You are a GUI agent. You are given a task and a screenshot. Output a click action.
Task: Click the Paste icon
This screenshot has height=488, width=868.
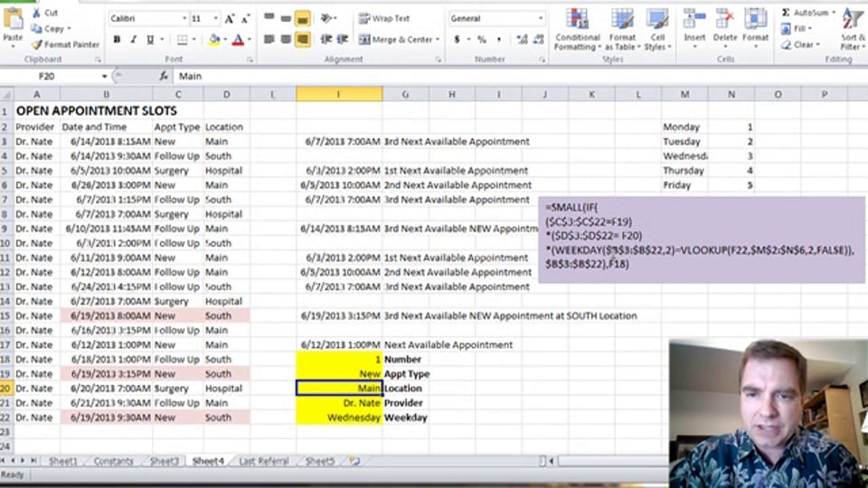[13, 19]
